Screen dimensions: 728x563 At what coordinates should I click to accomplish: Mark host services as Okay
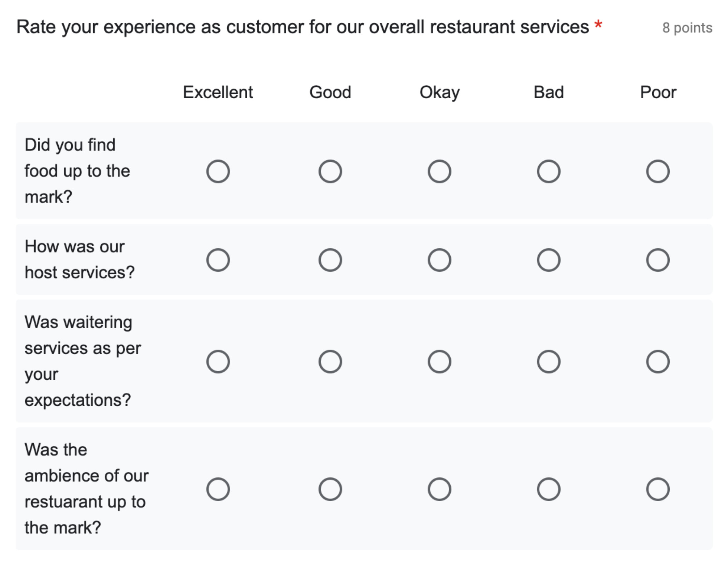pos(439,260)
